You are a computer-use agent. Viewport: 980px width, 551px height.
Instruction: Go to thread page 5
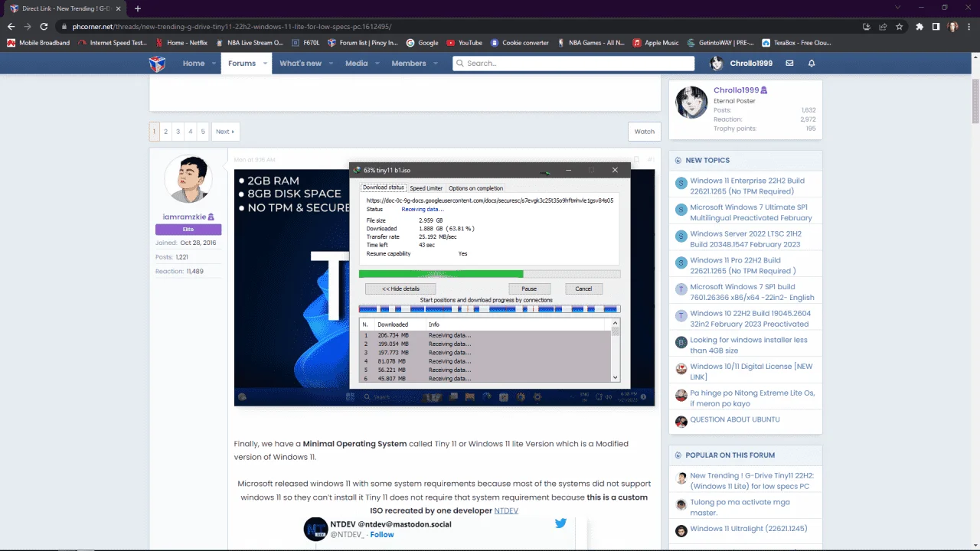(203, 132)
